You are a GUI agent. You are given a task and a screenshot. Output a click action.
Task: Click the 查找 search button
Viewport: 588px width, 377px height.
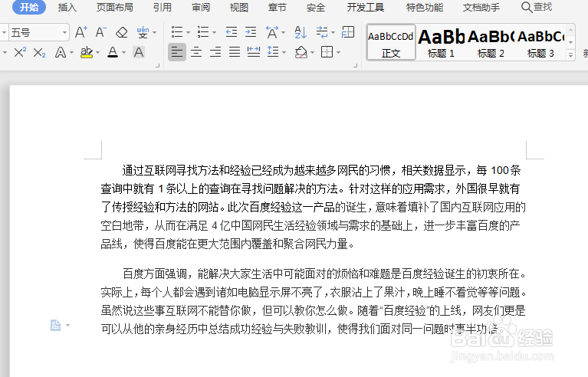tap(537, 7)
